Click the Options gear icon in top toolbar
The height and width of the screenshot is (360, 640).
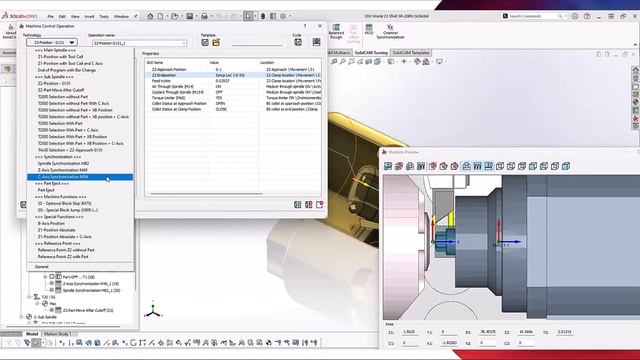tap(283, 16)
